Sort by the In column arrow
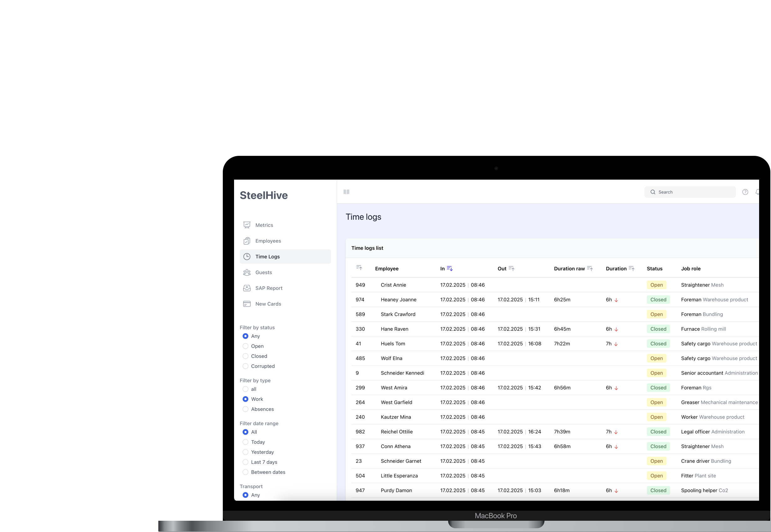Screen dimensions: 771x532 click(x=450, y=269)
